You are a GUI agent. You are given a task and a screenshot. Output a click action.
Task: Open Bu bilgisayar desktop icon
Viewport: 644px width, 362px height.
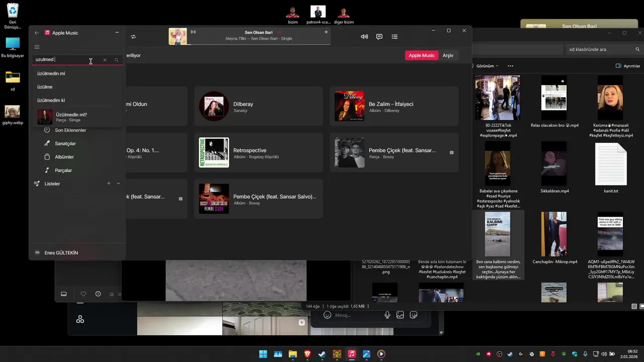click(x=13, y=48)
